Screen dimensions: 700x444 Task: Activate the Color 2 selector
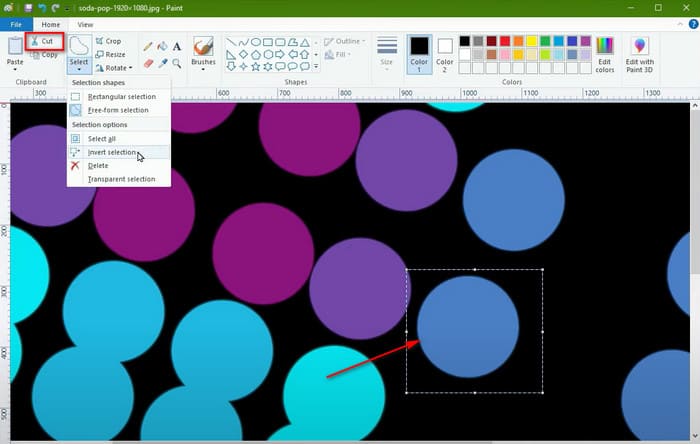445,54
